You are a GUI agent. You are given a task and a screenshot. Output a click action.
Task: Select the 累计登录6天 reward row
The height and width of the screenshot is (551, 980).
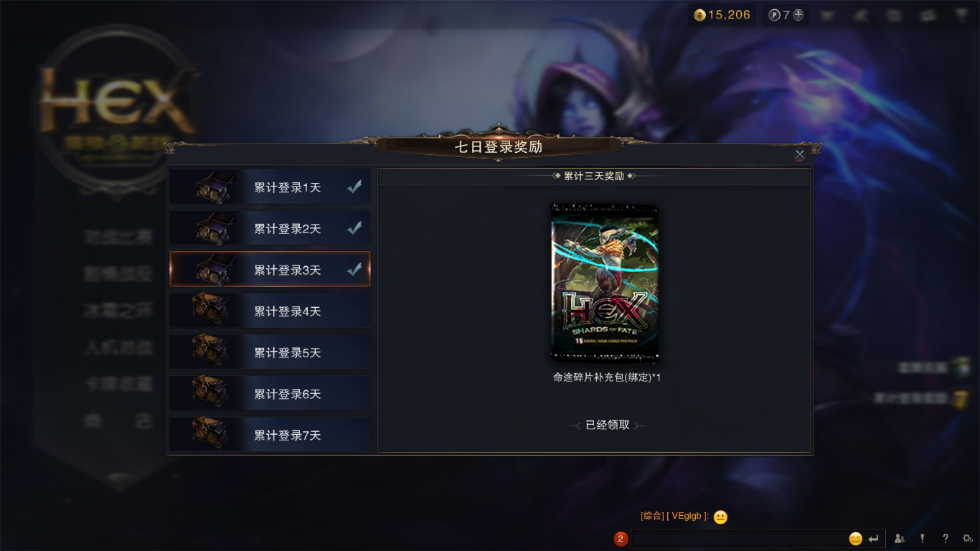point(270,394)
